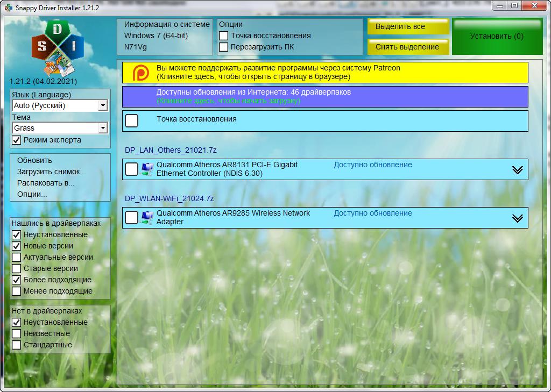Screen dimensions: 551x392
Task: Enable Перезагрузить ПК option
Action: coord(223,47)
